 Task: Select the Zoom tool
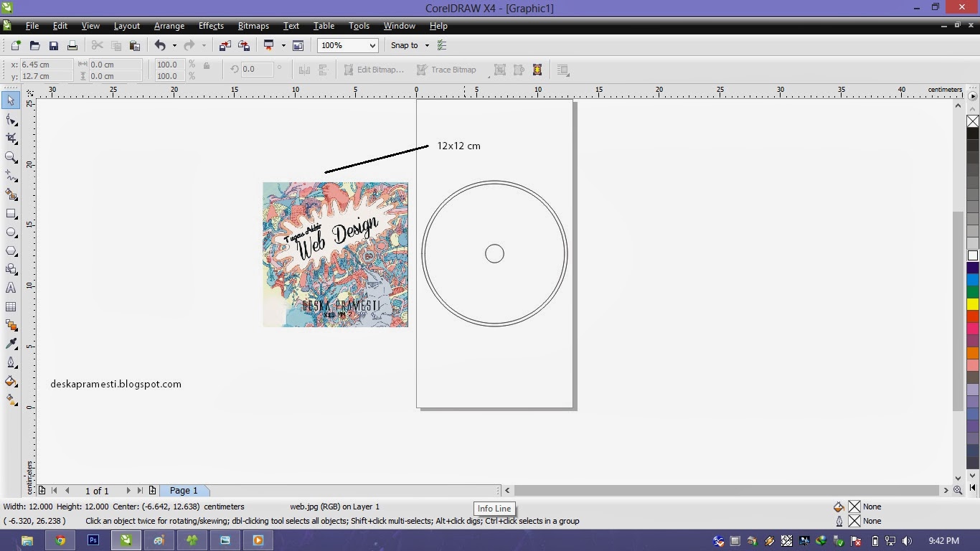click(11, 157)
